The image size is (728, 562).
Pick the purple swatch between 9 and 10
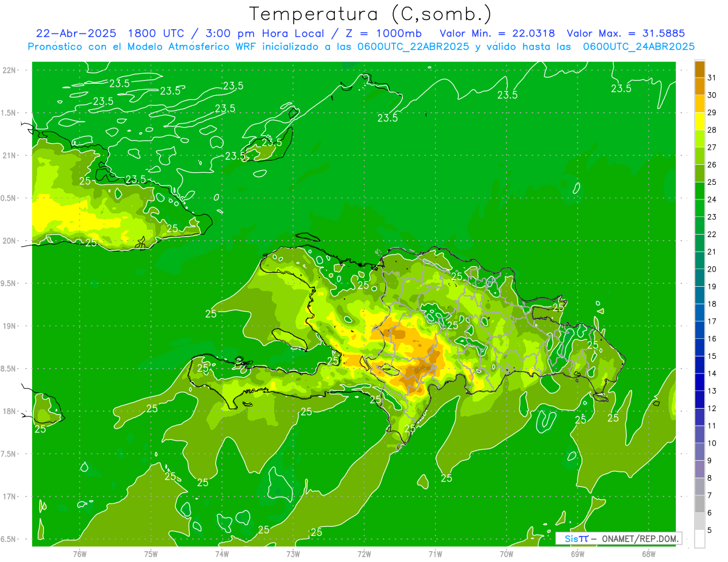pos(699,452)
